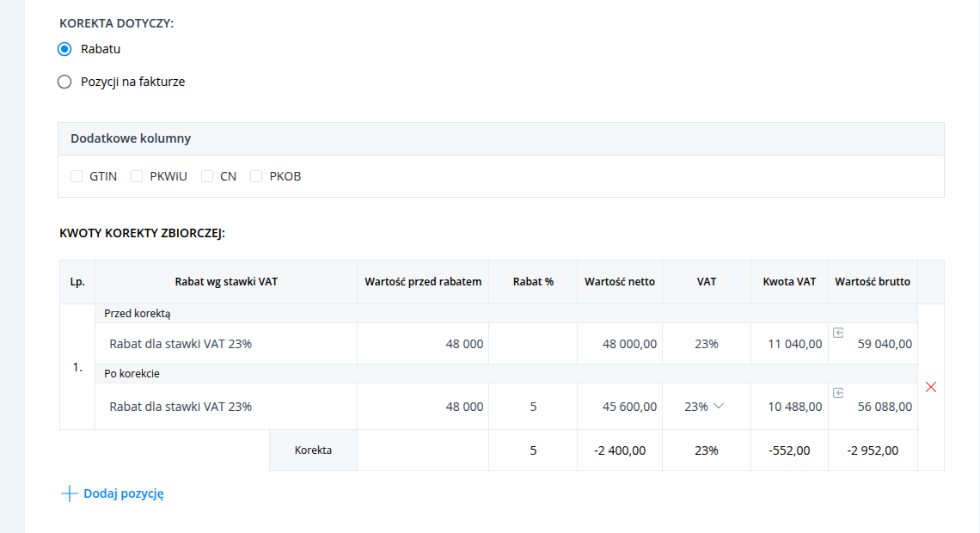This screenshot has width=980, height=533.
Task: Click Rabat dla stawki VAT 23% after correction
Action: (x=181, y=407)
